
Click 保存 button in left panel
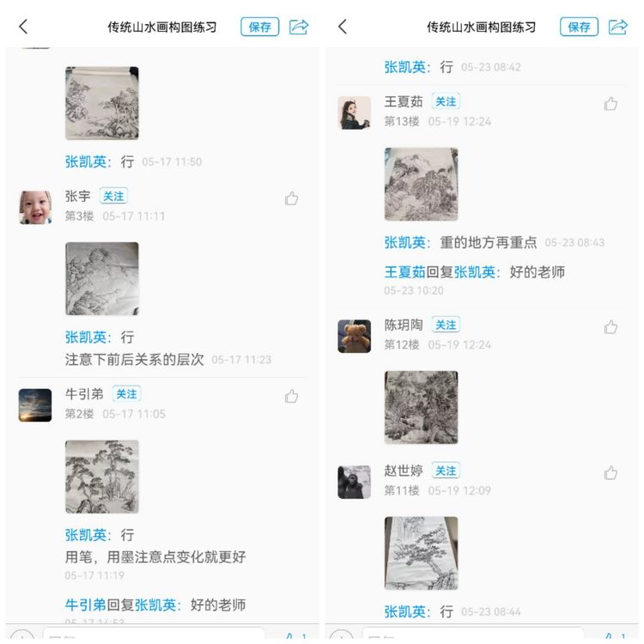click(x=259, y=27)
